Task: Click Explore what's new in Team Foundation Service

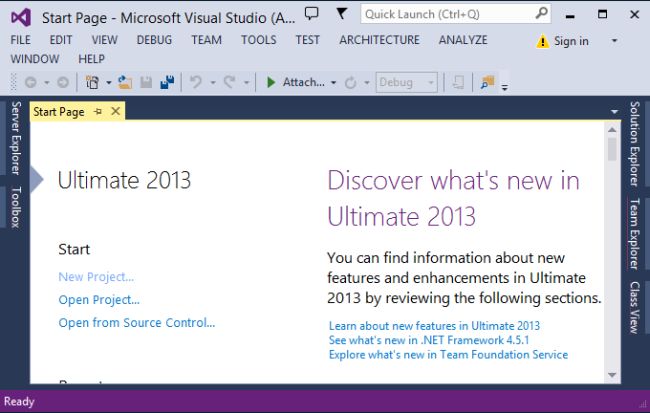Action: (448, 355)
